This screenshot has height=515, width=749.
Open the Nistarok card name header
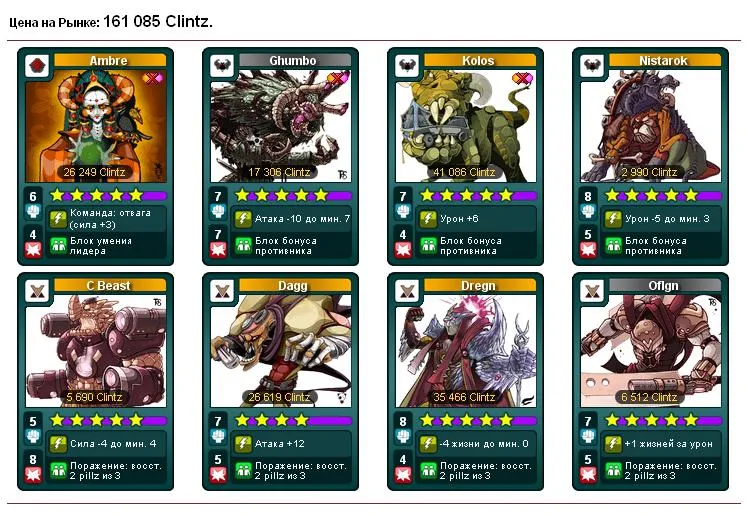pyautogui.click(x=664, y=60)
